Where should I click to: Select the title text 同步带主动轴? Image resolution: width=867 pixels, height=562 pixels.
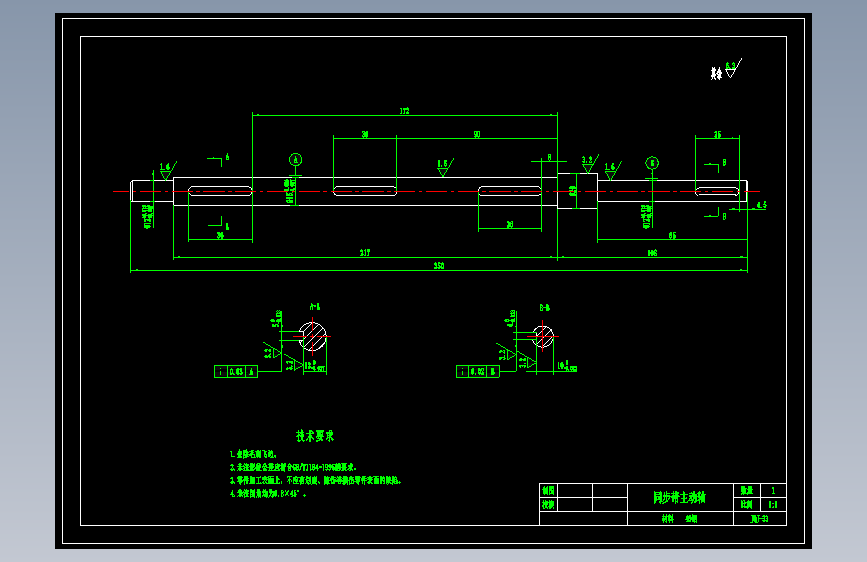tap(680, 497)
